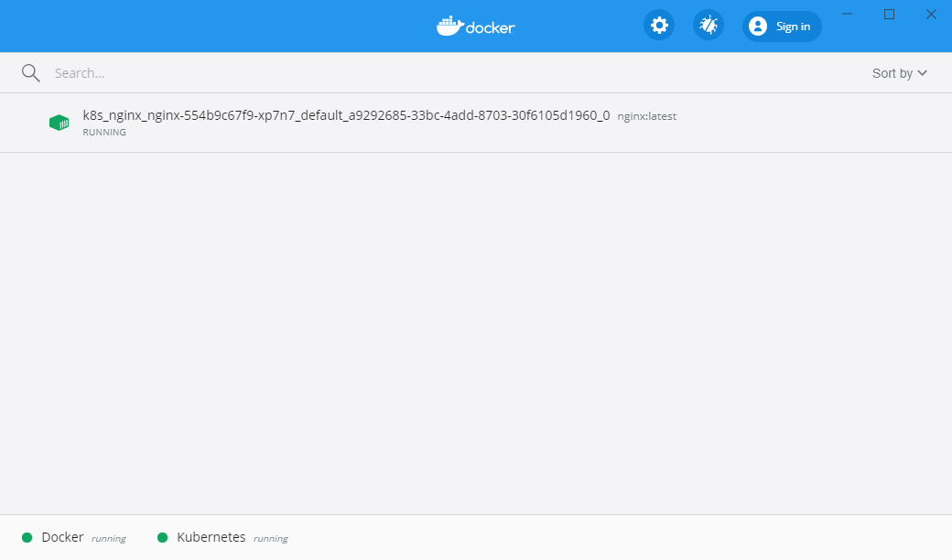Open Docker settings via the gear icon
Screen dimensions: 952x560
(659, 26)
